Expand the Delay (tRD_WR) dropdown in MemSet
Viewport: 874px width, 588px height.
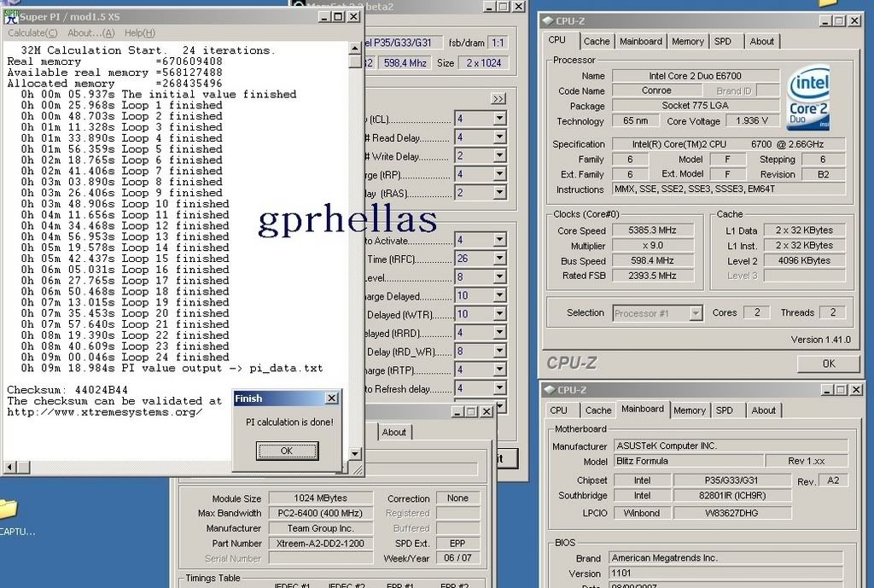tap(499, 351)
